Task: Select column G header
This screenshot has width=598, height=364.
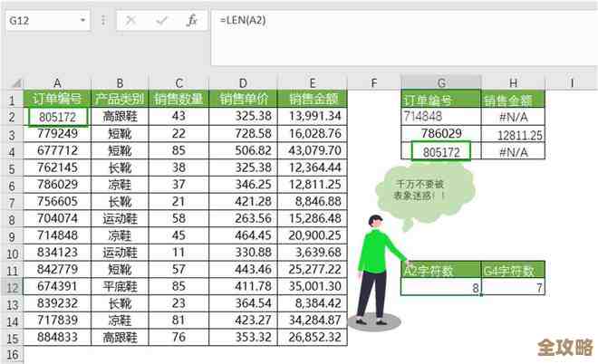Action: (x=441, y=82)
